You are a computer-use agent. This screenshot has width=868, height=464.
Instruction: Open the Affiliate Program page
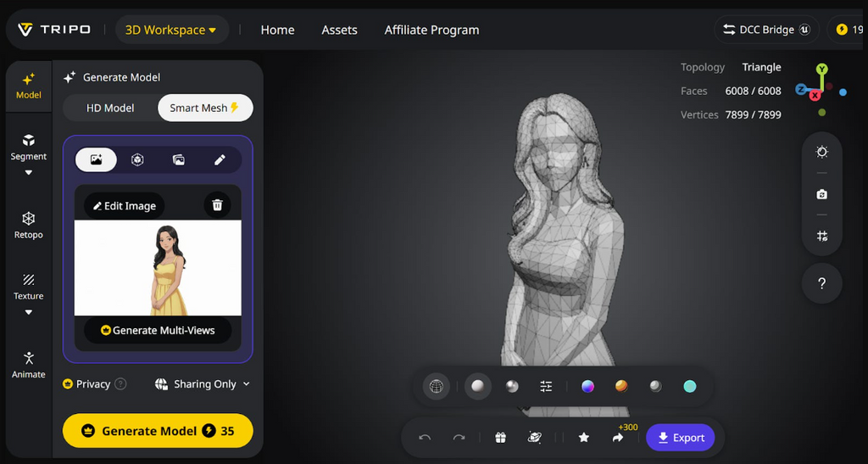point(431,30)
